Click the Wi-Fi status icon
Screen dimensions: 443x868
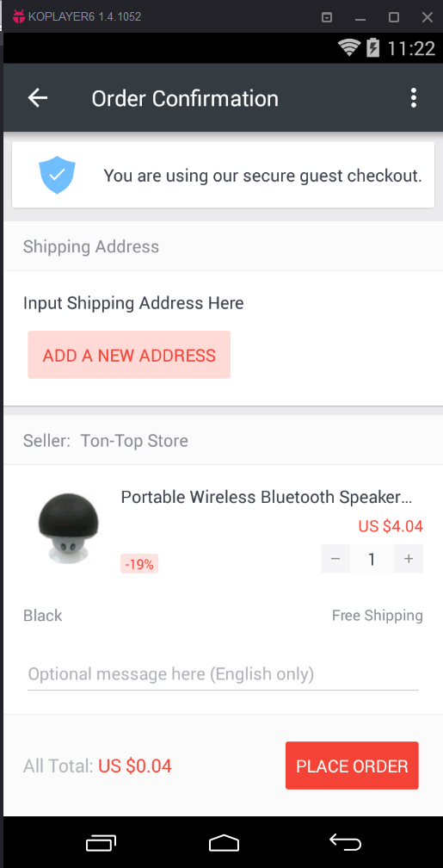click(349, 47)
